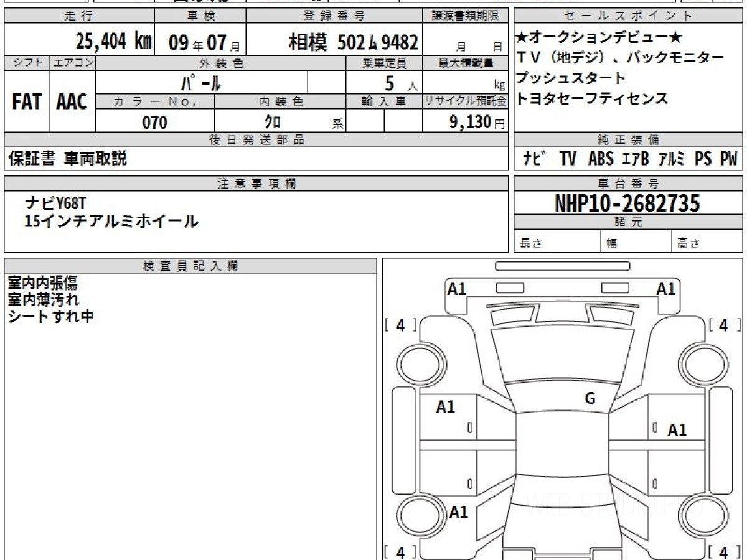Select the color number 070 cell
The image size is (747, 560).
pos(155,122)
